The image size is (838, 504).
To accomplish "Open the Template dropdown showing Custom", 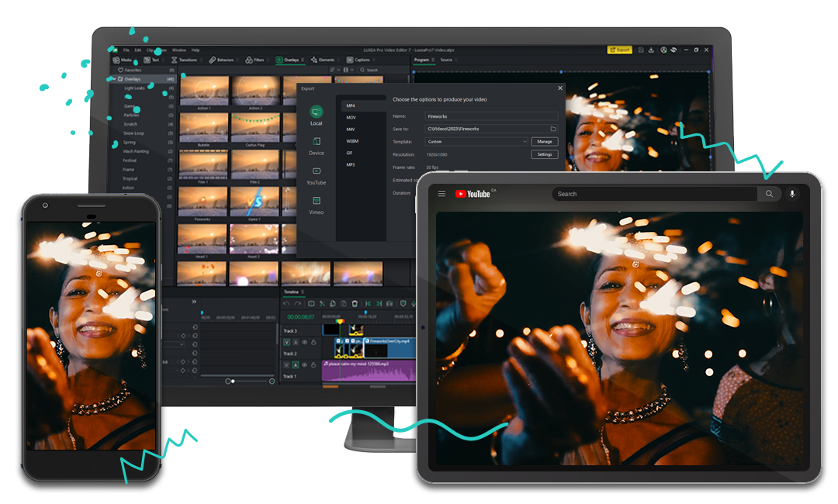I will [x=476, y=142].
